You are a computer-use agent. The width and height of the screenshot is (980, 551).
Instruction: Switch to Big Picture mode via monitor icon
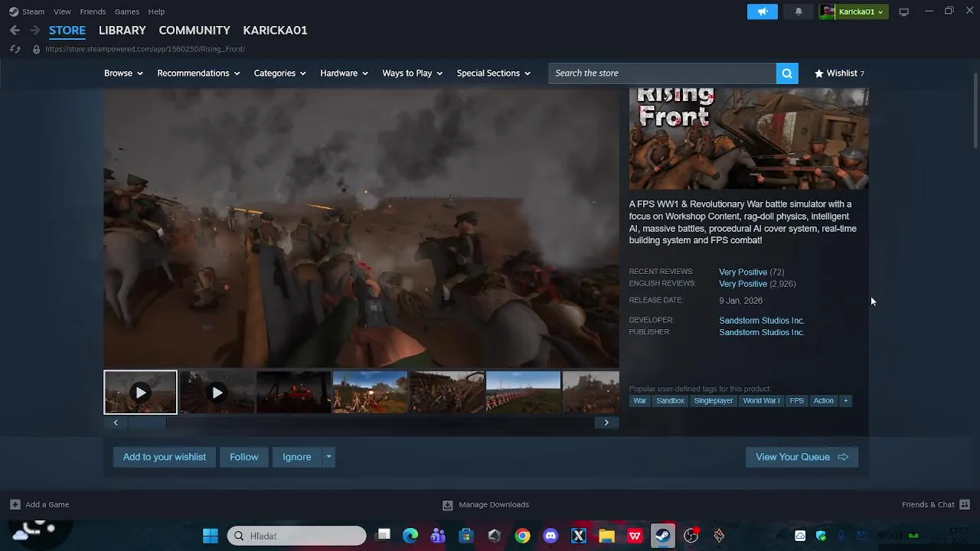pos(903,11)
